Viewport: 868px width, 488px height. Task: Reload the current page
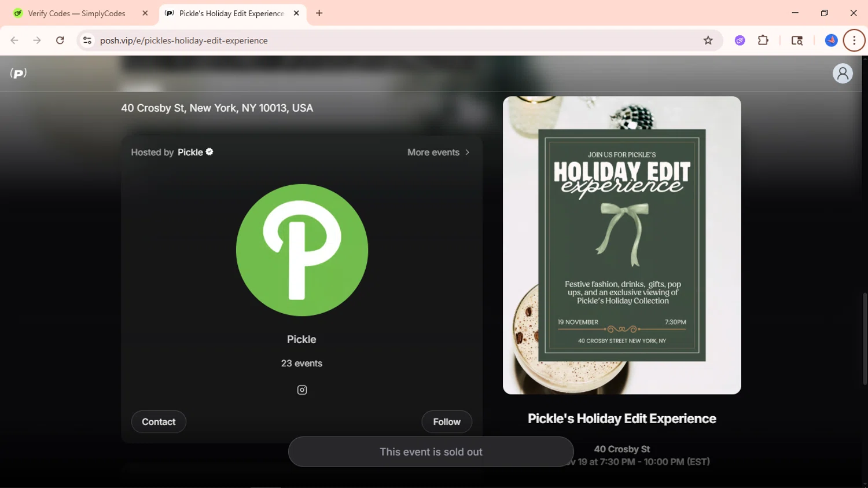pos(60,41)
